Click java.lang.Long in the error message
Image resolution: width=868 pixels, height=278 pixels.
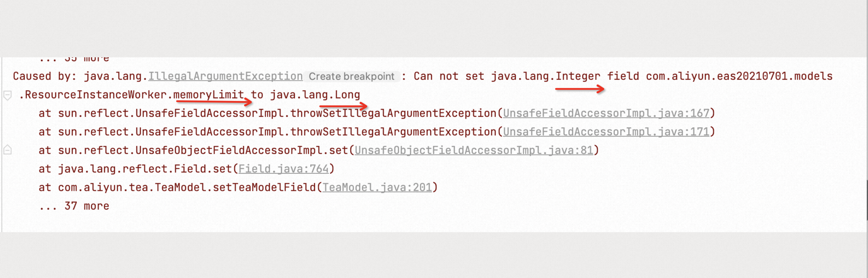coord(315,95)
